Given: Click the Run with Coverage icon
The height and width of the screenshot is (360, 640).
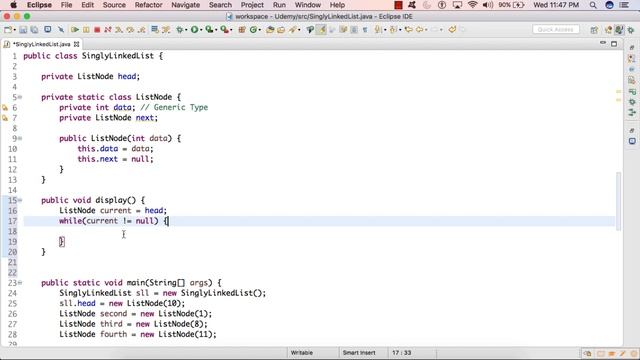Looking at the screenshot, I should click(x=209, y=29).
